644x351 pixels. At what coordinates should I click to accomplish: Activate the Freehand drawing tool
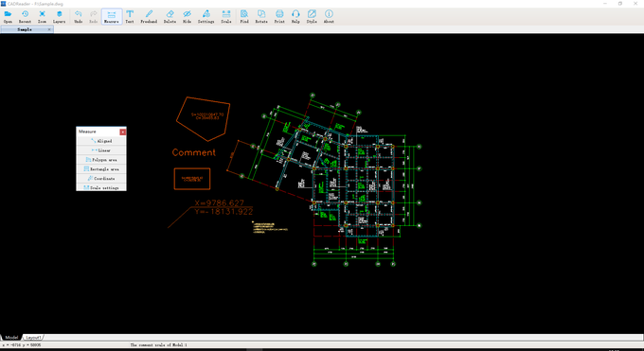pyautogui.click(x=149, y=17)
